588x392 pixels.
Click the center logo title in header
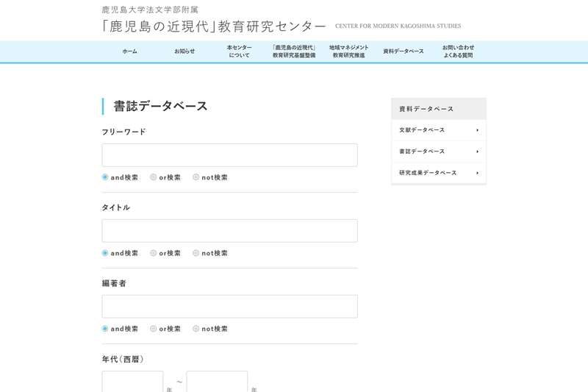click(214, 26)
